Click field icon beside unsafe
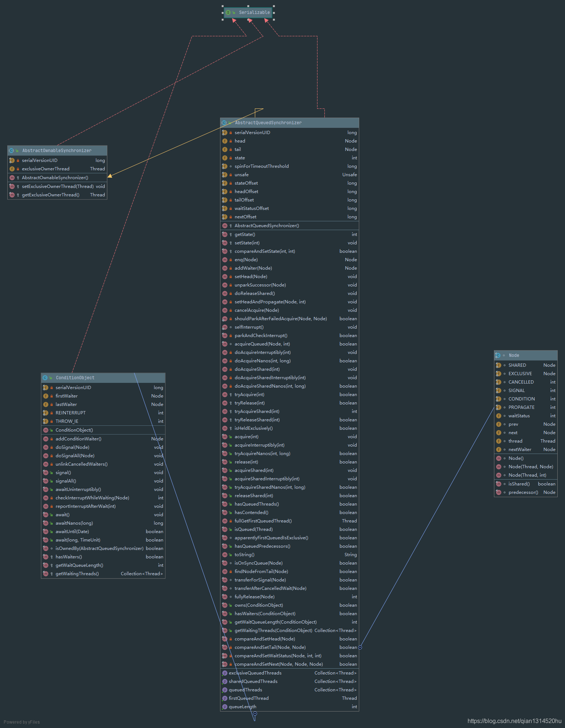The image size is (565, 728). click(x=224, y=175)
